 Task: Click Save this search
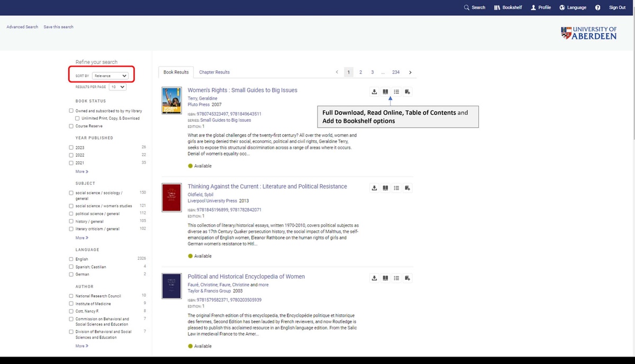tap(58, 26)
